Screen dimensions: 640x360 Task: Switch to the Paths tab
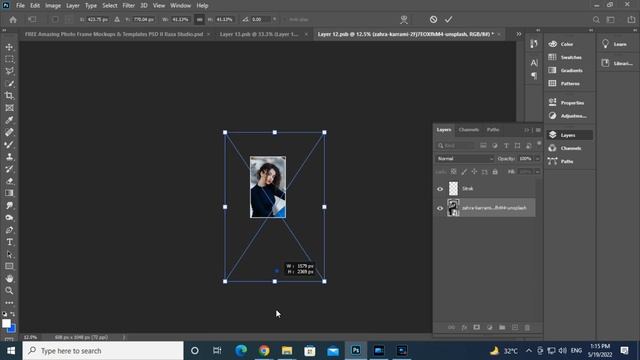[493, 130]
